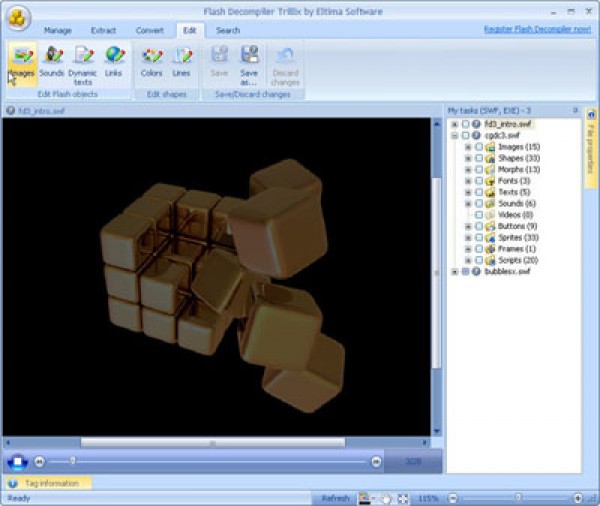This screenshot has height=506, width=600.
Task: Open the File properties side tab
Action: coord(591,149)
